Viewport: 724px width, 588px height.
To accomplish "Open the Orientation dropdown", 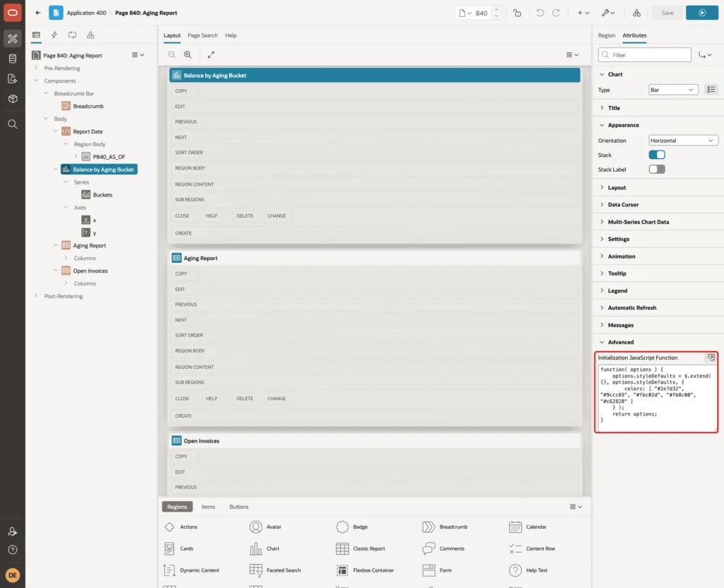I will pos(683,141).
